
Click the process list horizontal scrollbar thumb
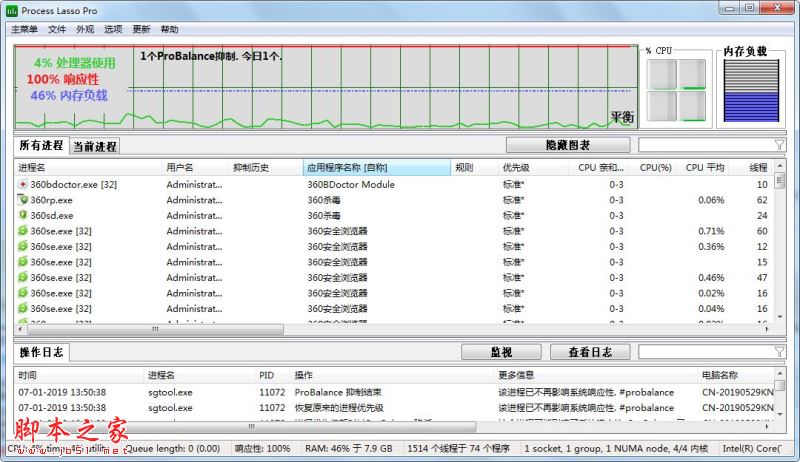tap(155, 329)
